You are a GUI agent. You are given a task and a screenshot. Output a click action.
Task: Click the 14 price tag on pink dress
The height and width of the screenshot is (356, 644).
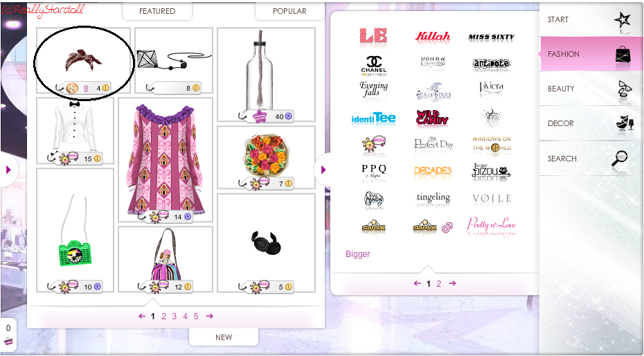166,216
